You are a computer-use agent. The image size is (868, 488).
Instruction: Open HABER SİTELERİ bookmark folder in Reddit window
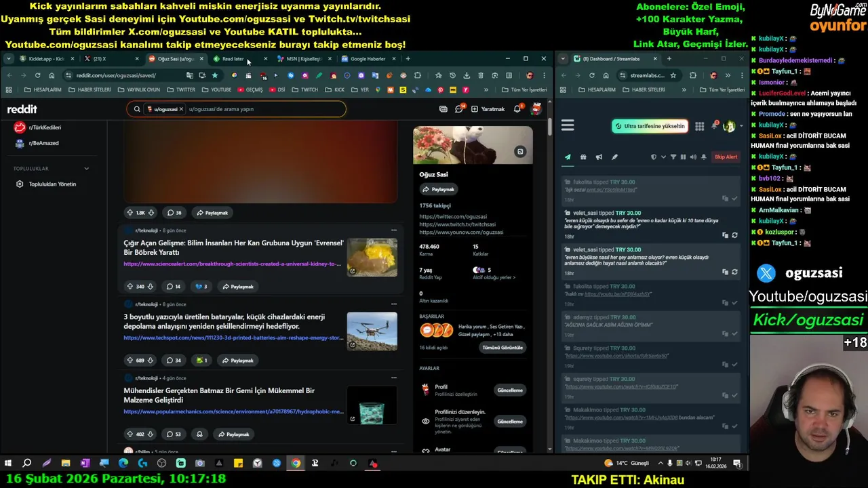(x=89, y=89)
